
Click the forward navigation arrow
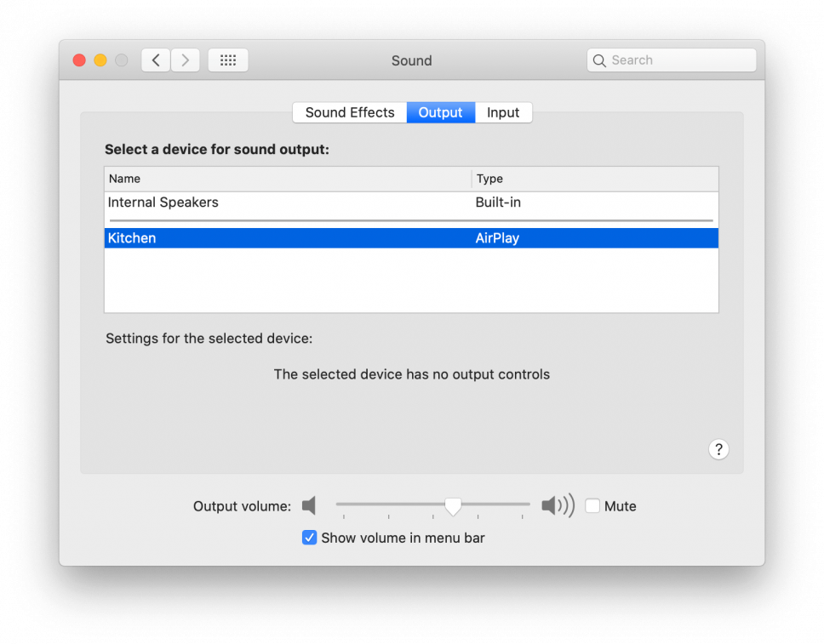click(x=186, y=60)
